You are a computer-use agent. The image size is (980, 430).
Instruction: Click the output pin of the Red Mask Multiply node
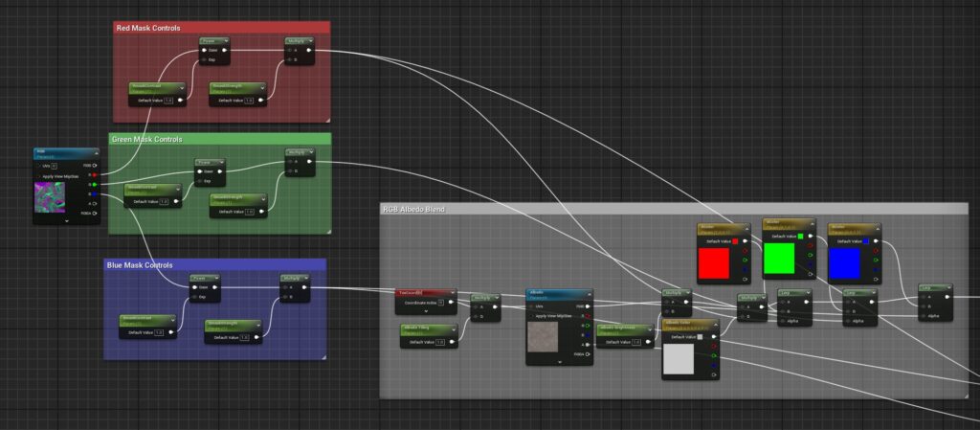click(x=309, y=51)
